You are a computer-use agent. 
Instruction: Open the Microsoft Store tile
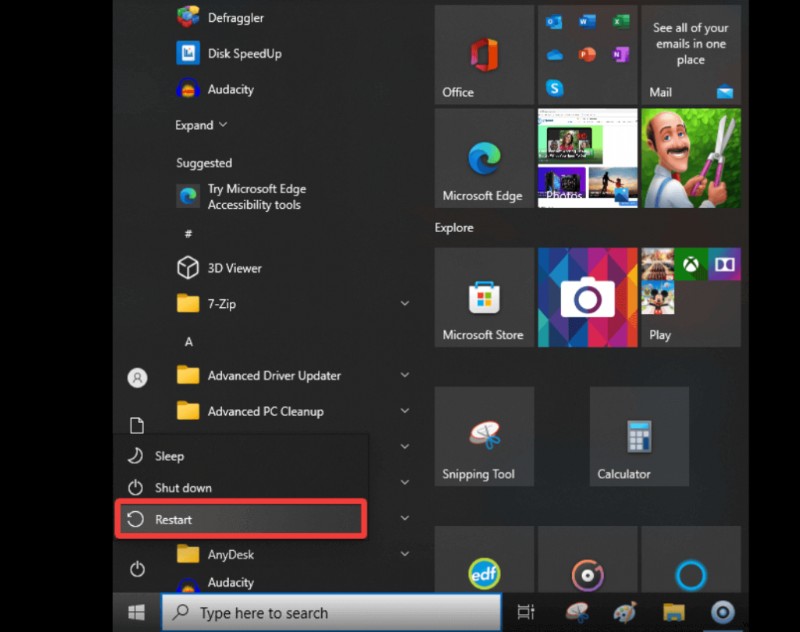pyautogui.click(x=483, y=297)
